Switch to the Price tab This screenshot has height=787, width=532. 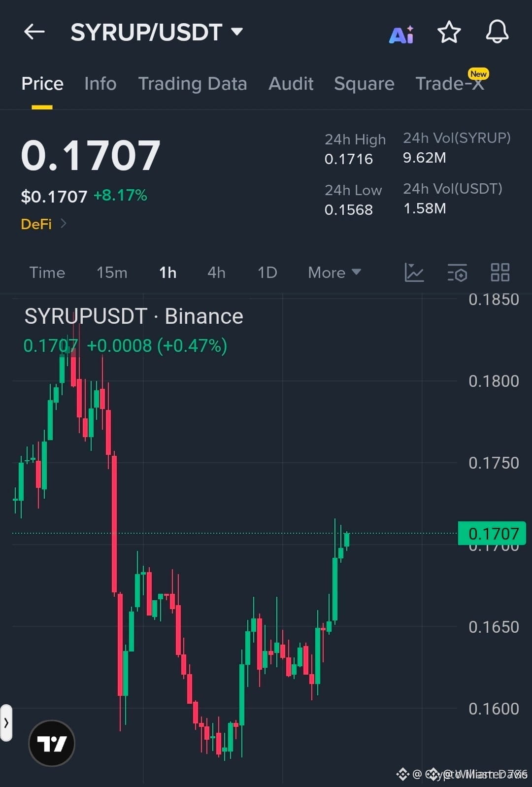(x=42, y=84)
